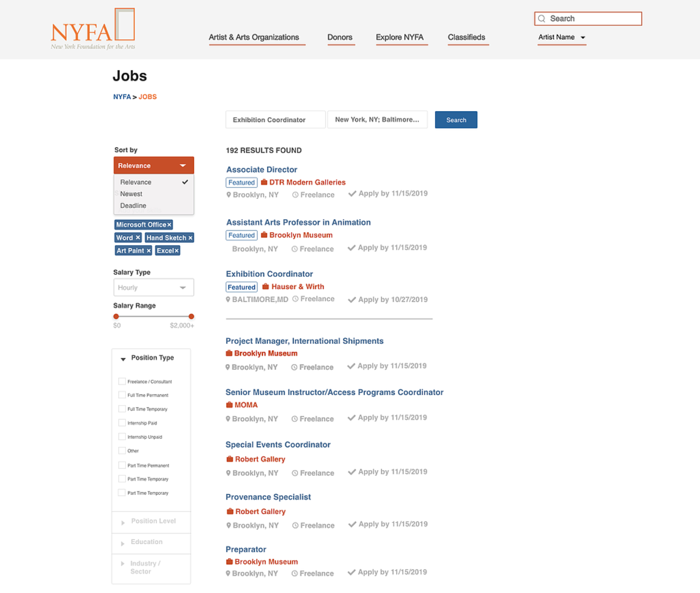Remove the Excel skill tag

click(x=177, y=251)
